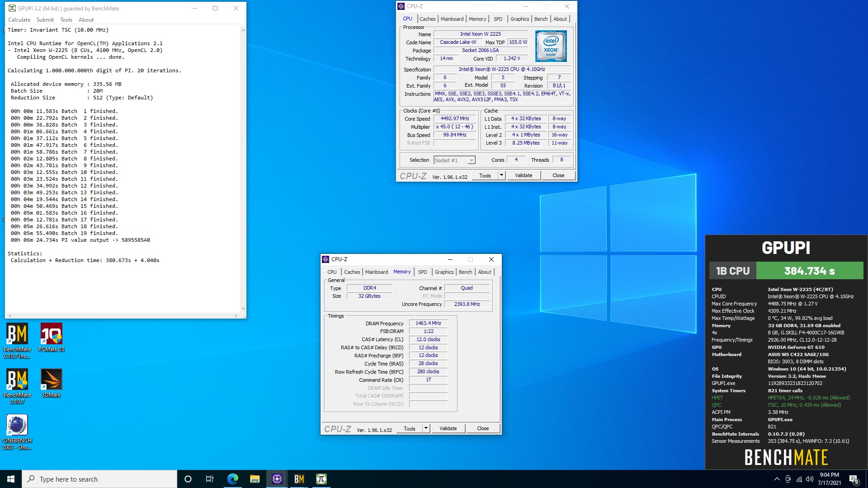868x488 pixels.
Task: Click GPUPI vertical scrollbar down arrow
Action: tap(243, 309)
